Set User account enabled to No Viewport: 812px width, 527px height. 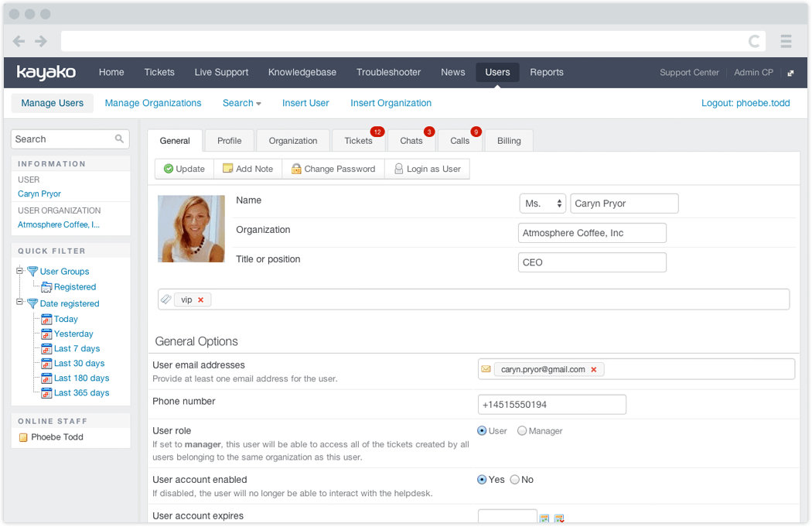coord(515,480)
